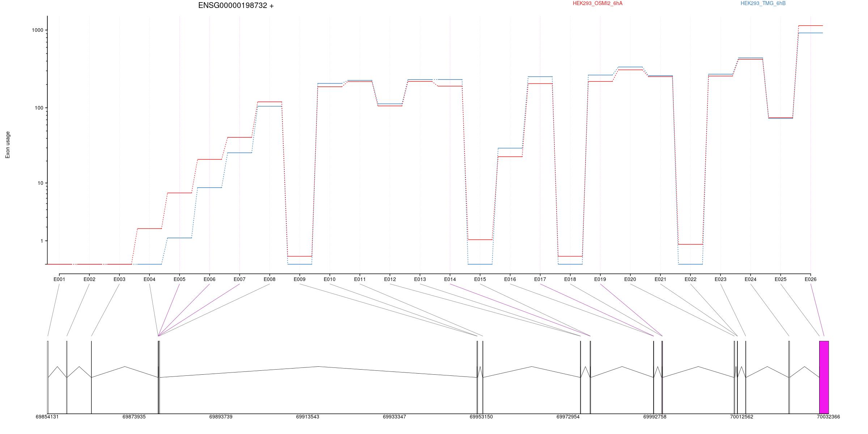This screenshot has height=434, width=868.
Task: Click the blue line segment above E016
Action: [510, 148]
